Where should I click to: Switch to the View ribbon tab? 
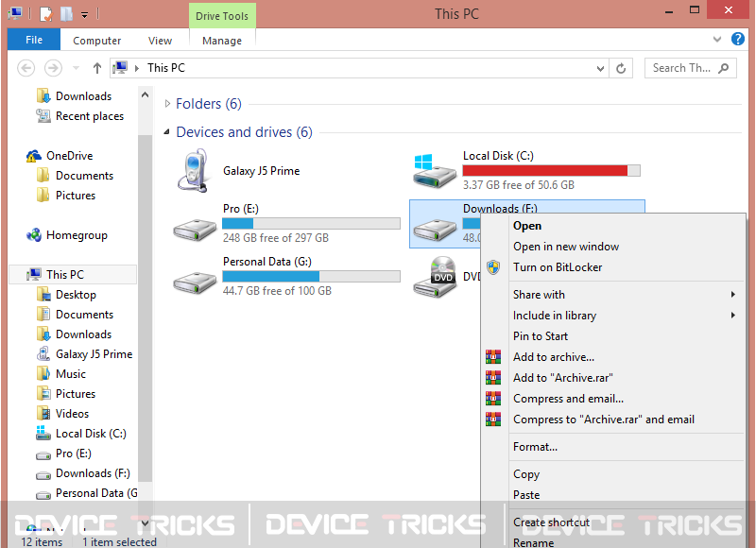(160, 41)
